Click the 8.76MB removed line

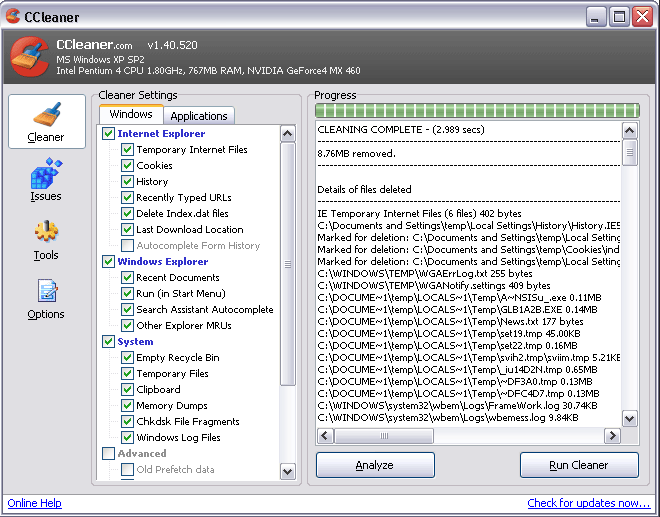coord(357,154)
